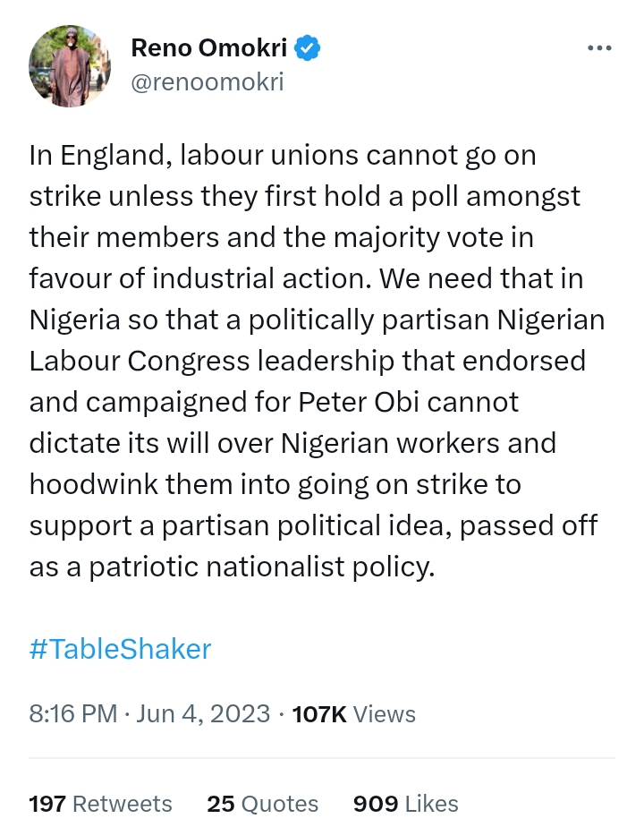Screen dimensions: 644x827
Task: Open the 25 Quotes list
Action: 262,804
